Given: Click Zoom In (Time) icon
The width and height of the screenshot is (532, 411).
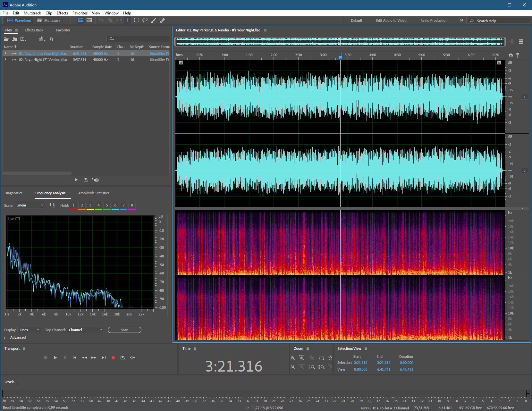Looking at the screenshot, I should [302, 358].
